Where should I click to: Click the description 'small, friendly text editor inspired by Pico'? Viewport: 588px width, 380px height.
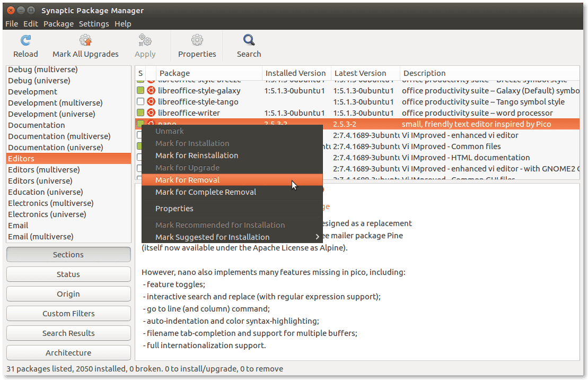click(476, 124)
